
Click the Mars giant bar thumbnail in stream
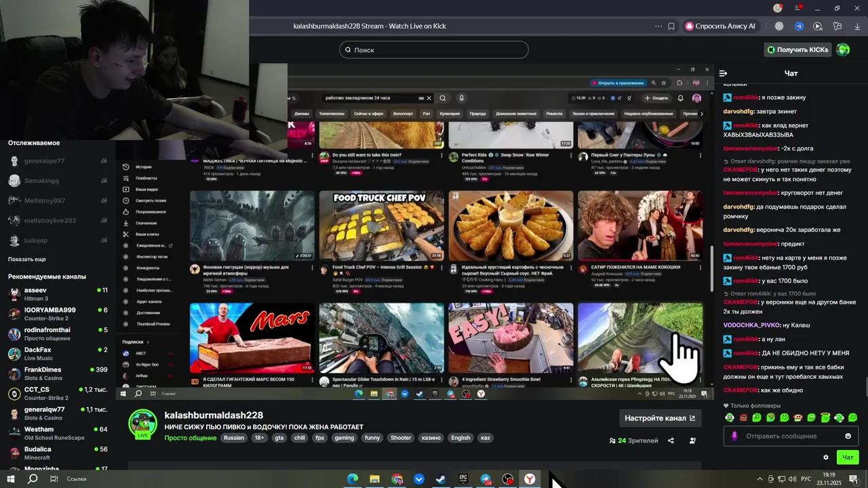pos(252,338)
